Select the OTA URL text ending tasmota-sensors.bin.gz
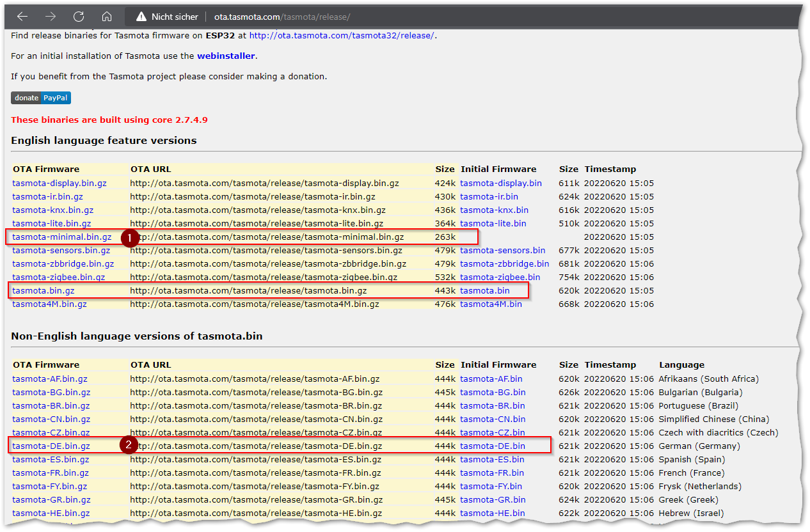The width and height of the screenshot is (810, 532). pos(266,251)
